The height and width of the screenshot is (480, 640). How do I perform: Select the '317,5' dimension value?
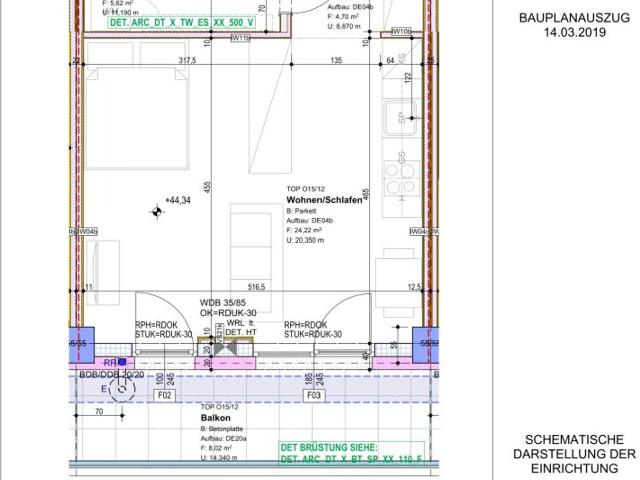click(187, 60)
